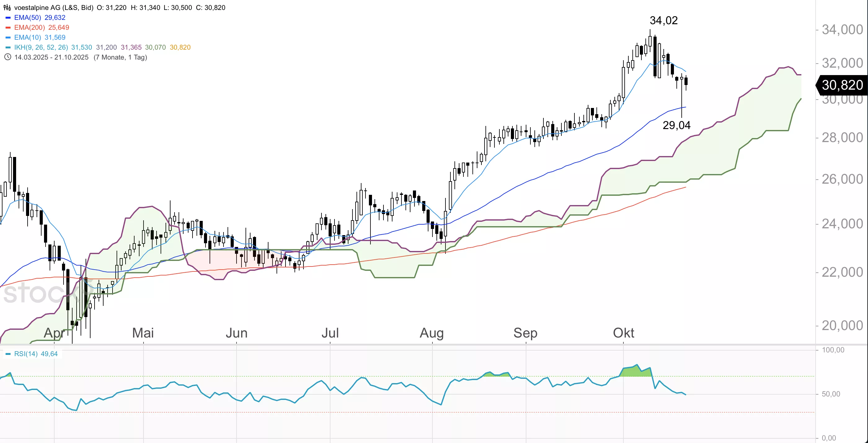868x443 pixels.
Task: Click the black 30,820 current price tag
Action: [842, 85]
